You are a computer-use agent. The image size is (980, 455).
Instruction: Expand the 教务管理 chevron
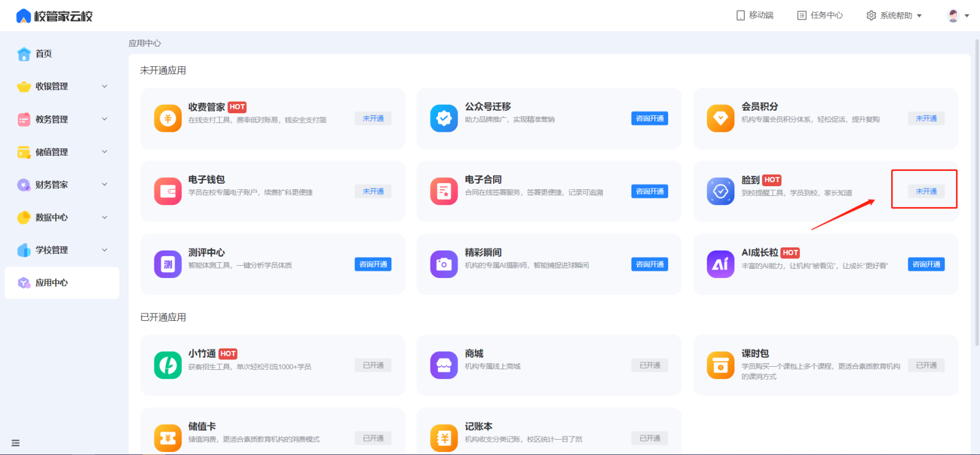105,119
